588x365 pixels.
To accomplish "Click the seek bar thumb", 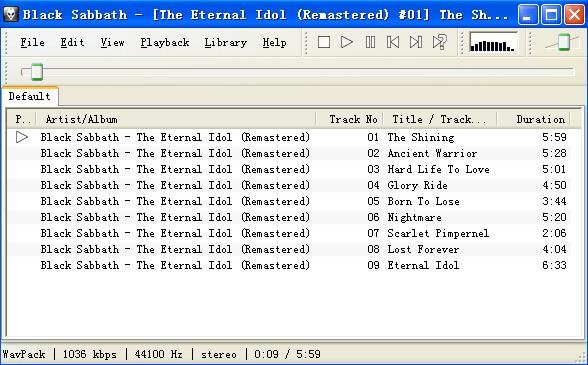I will [x=37, y=72].
